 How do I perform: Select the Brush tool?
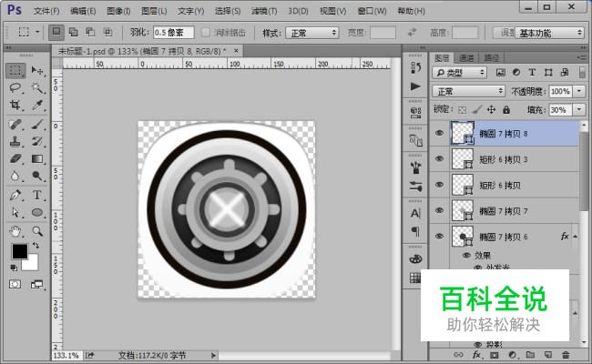tap(37, 124)
